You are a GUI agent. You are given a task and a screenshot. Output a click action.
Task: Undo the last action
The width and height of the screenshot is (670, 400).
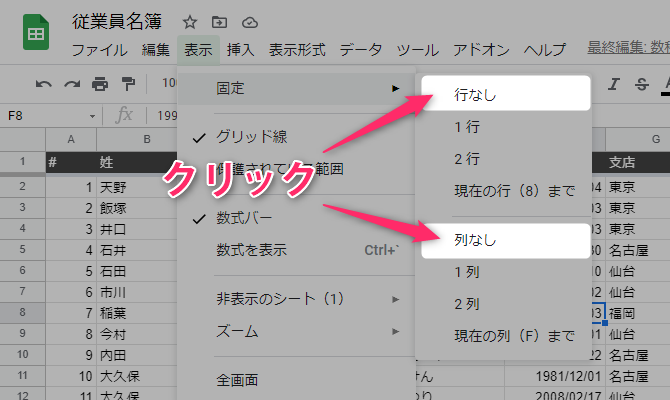[44, 84]
